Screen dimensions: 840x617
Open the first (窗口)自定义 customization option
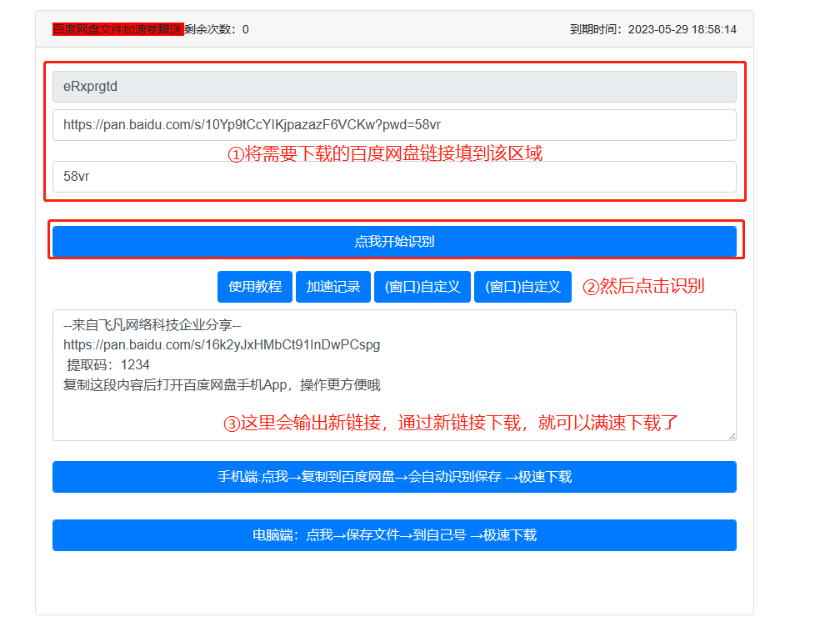pyautogui.click(x=422, y=286)
